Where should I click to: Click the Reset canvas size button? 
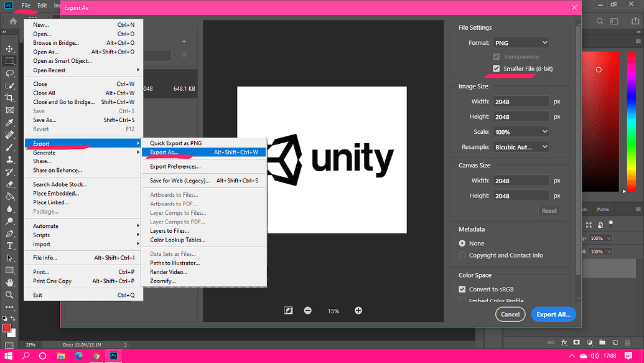pyautogui.click(x=549, y=210)
